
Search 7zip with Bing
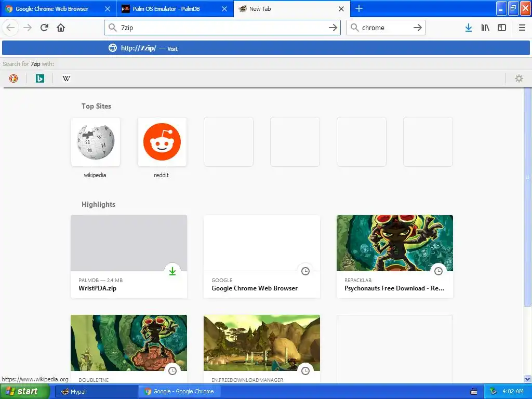pyautogui.click(x=39, y=78)
